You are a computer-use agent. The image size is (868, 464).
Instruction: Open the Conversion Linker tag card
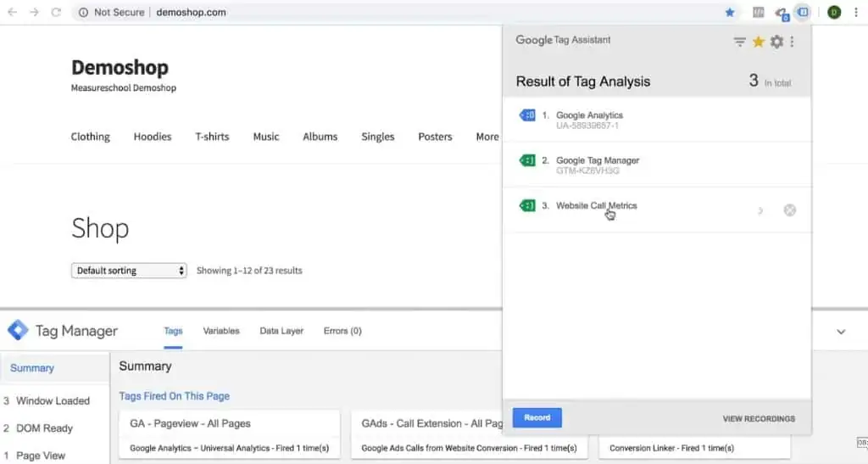(694, 445)
